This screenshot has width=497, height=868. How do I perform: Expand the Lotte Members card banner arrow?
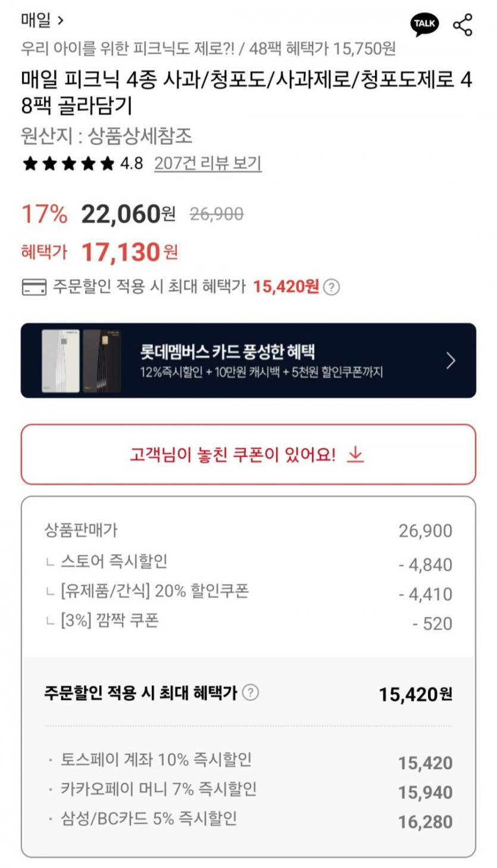coord(451,361)
